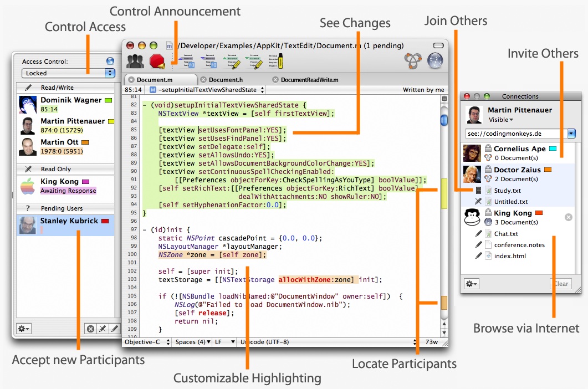Click the document proxy icon in the title bar

(170, 46)
